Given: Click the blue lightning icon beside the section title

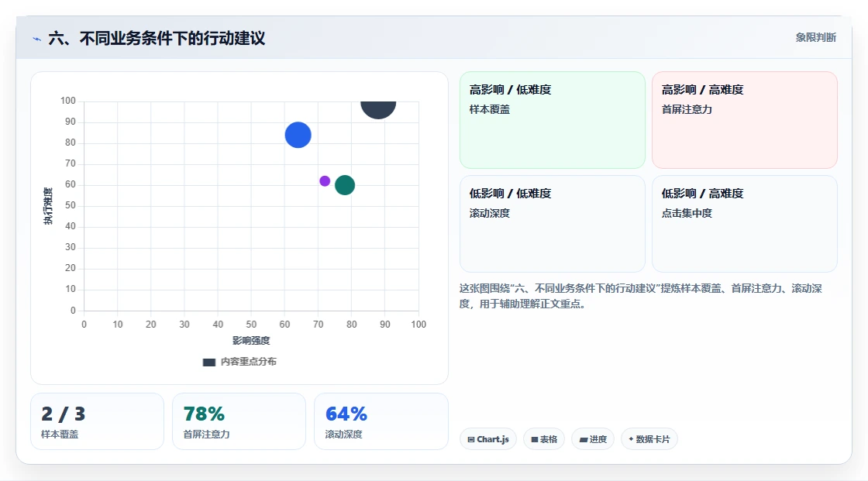Looking at the screenshot, I should [x=37, y=39].
